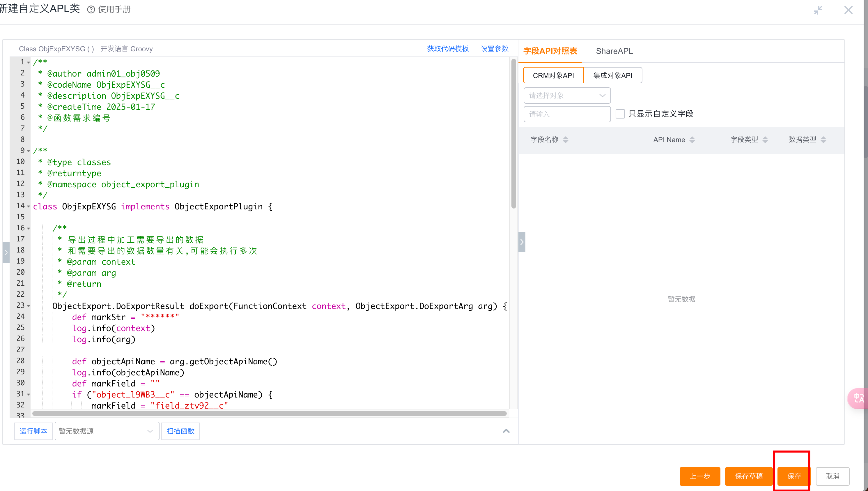Fold the code at line 14 class
Image resolution: width=868 pixels, height=491 pixels.
[29, 206]
